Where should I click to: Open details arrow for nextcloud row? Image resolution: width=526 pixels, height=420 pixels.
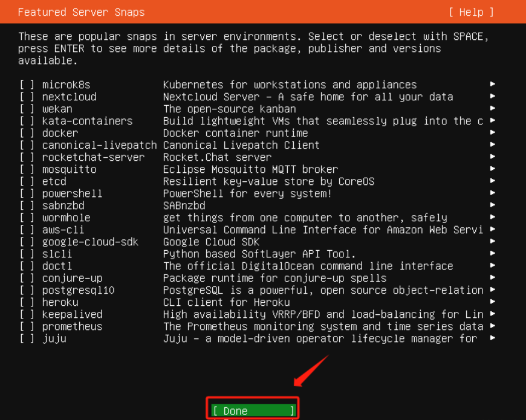493,96
